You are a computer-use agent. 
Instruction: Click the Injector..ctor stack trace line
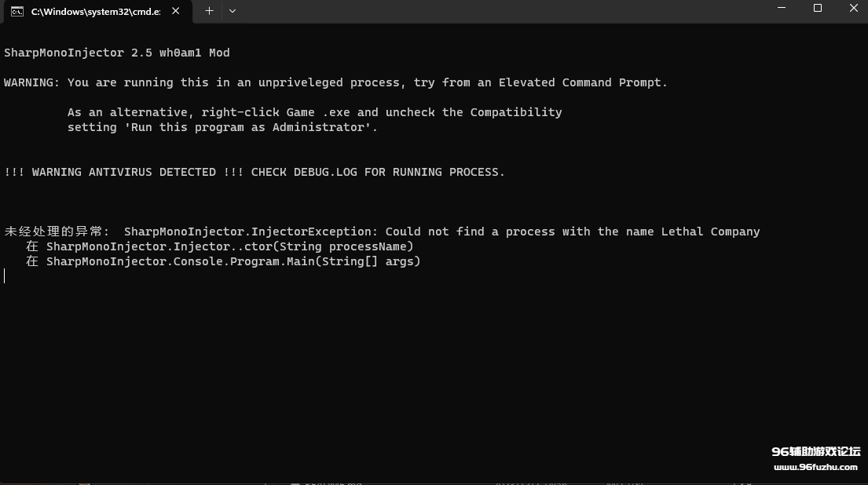pyautogui.click(x=220, y=246)
